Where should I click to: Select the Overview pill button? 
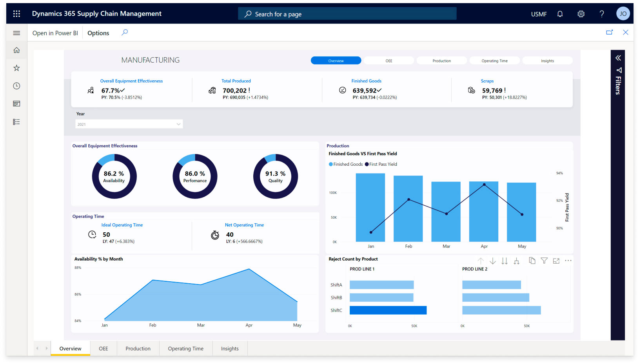(x=336, y=61)
